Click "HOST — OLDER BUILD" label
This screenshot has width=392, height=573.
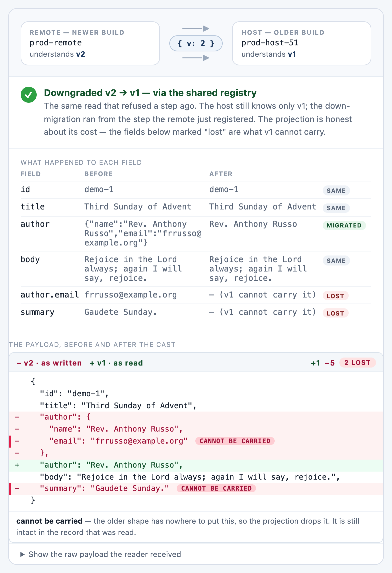(283, 32)
